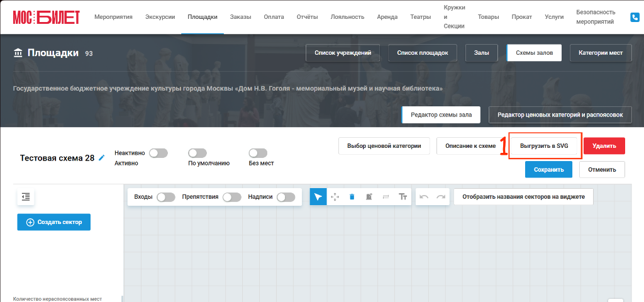Click the undo arrow
The width and height of the screenshot is (644, 302).
tap(424, 197)
